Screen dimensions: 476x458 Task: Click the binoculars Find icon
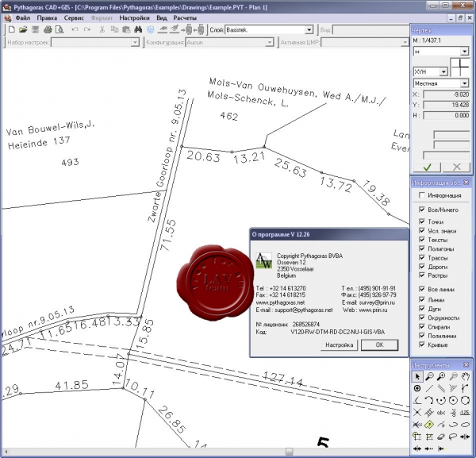(138, 29)
